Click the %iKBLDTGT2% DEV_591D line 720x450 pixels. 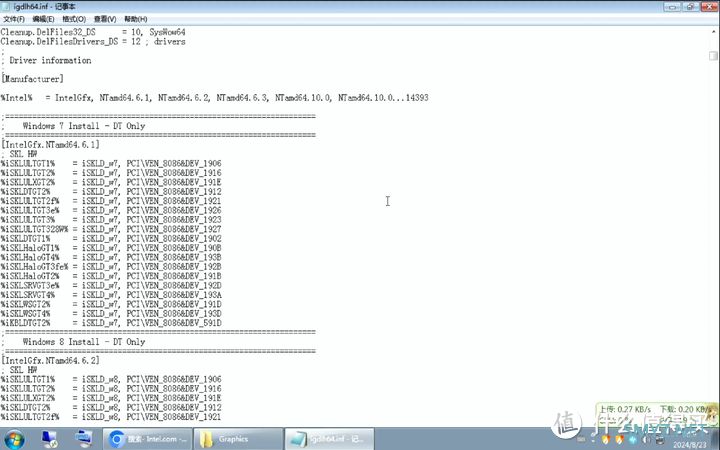click(111, 323)
